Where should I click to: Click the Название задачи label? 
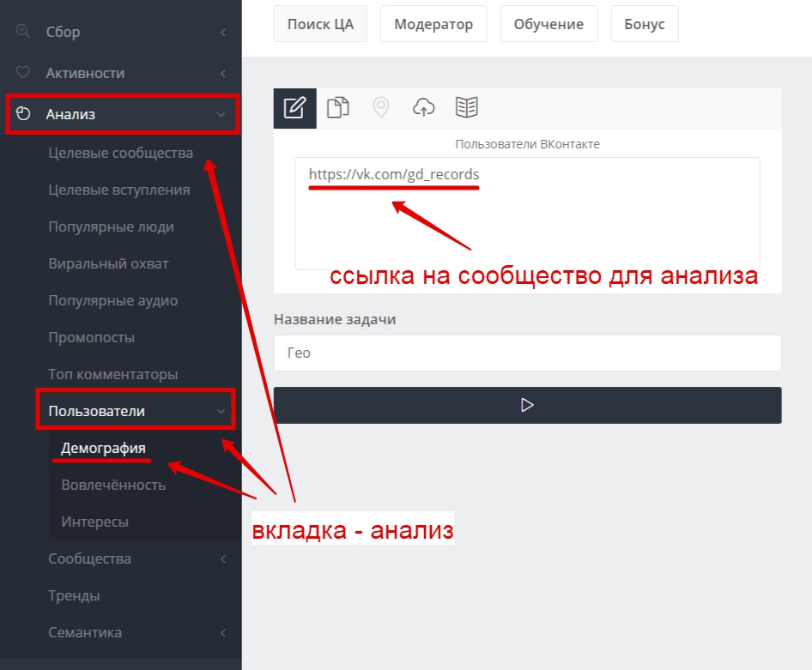tap(335, 319)
